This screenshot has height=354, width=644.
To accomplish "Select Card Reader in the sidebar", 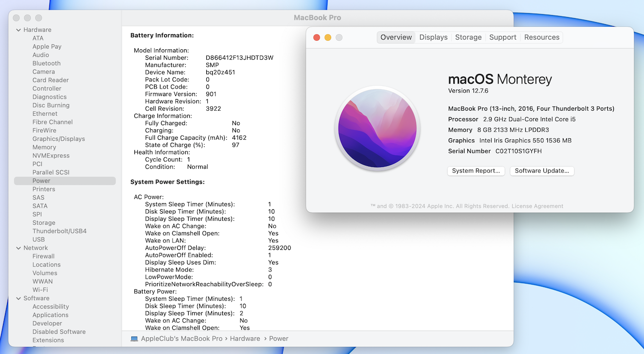I will coord(51,80).
